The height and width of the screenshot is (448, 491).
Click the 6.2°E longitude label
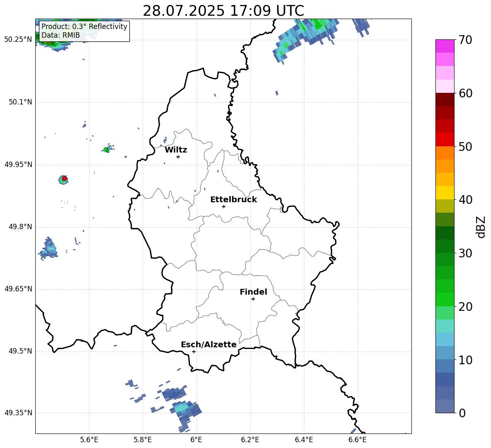point(250,440)
